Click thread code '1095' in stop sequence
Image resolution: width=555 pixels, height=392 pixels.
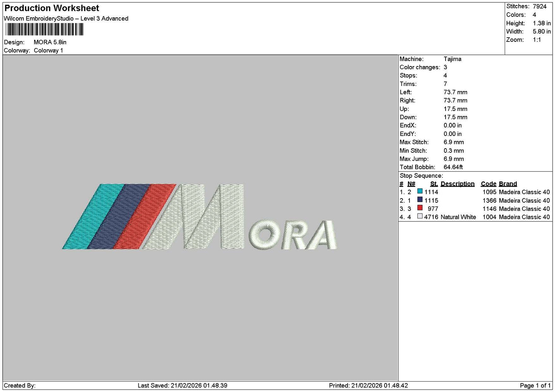(489, 192)
